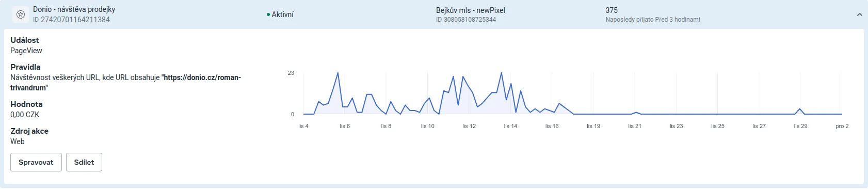Click the Naposledy přijato Před 3 hodinami text
Viewport: 868px width, 189px height.
click(x=653, y=20)
